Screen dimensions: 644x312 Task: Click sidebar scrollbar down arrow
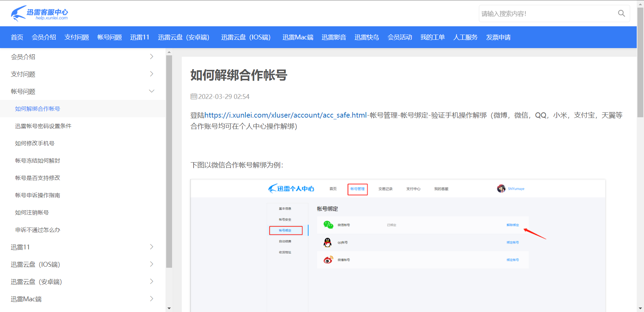tap(169, 308)
